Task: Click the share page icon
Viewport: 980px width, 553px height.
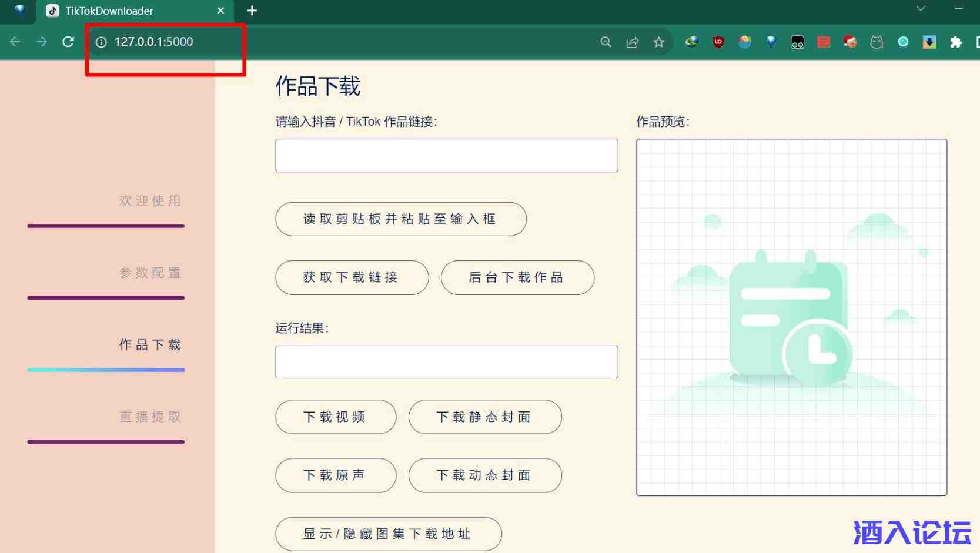Action: click(633, 42)
